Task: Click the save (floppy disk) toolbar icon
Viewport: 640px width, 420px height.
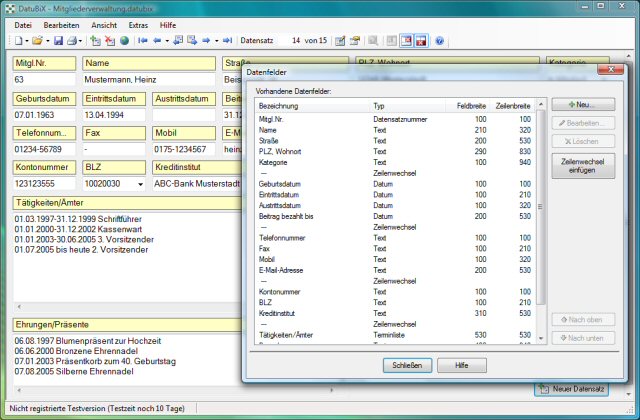Action: click(58, 41)
